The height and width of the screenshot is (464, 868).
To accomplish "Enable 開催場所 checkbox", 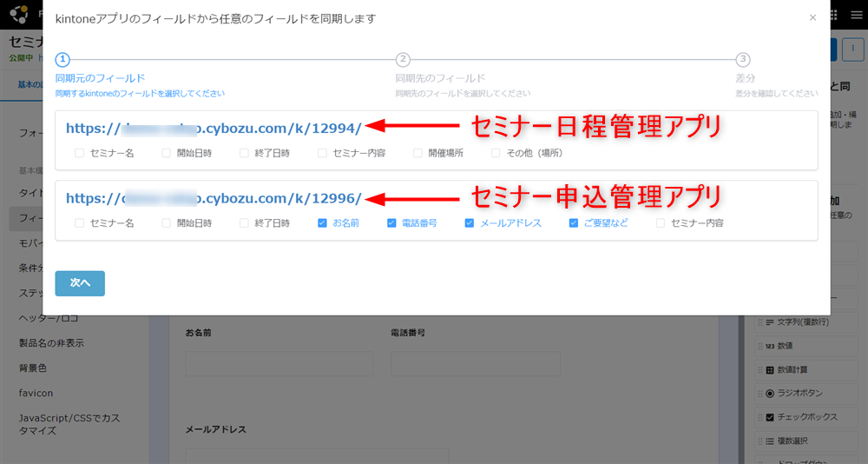I will click(x=418, y=153).
